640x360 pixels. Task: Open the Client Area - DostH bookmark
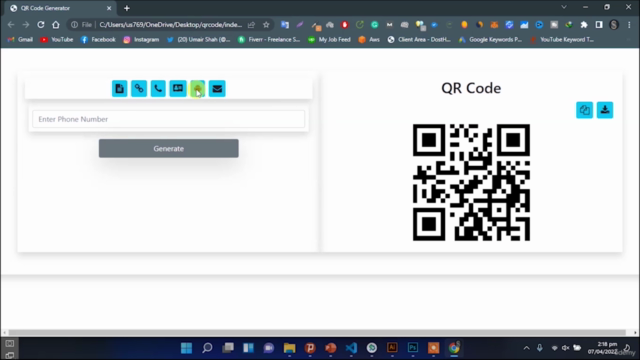click(419, 40)
